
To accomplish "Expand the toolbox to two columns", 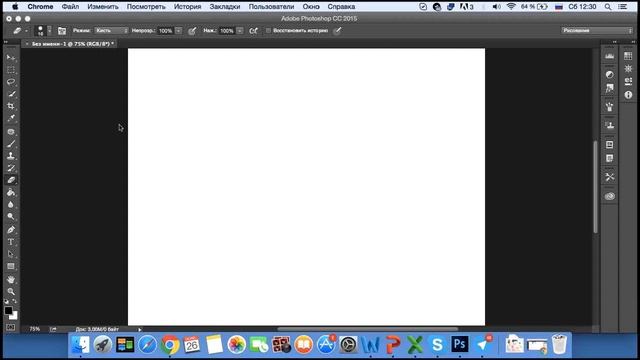I will (x=6, y=42).
